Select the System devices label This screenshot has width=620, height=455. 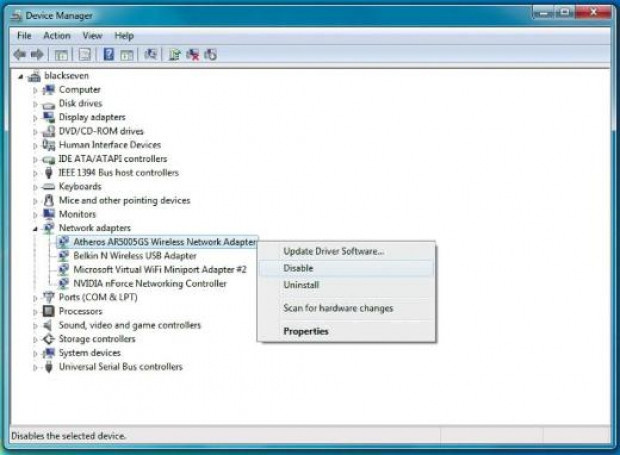pos(89,353)
